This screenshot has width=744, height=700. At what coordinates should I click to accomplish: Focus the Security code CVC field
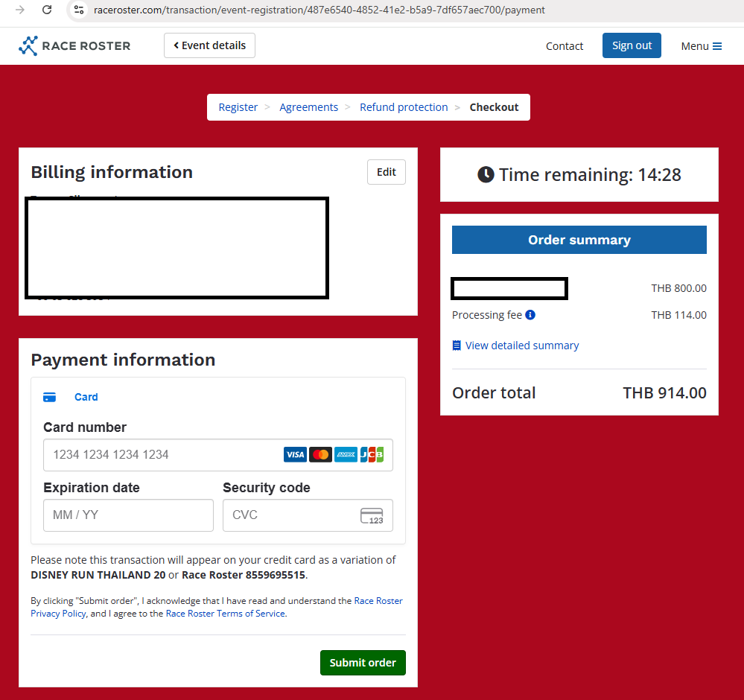tap(308, 515)
